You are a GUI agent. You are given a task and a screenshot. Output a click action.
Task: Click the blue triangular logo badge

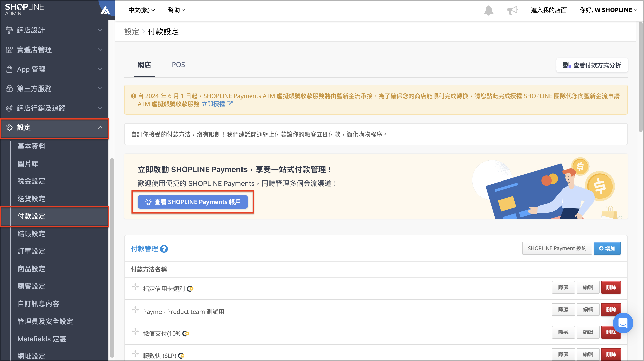click(x=105, y=10)
